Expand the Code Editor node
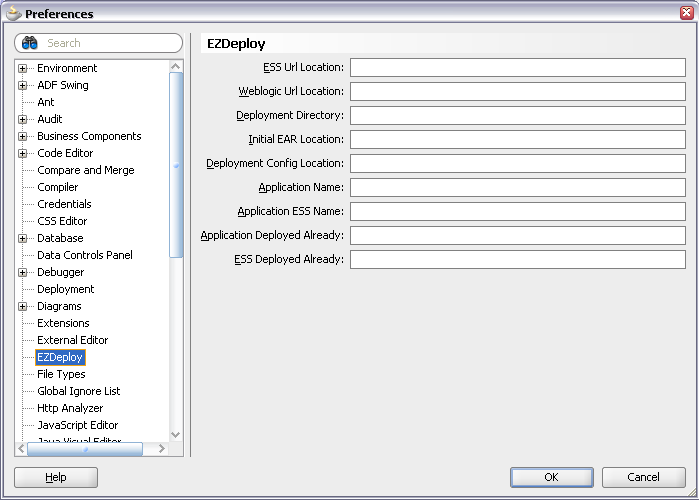 (23, 153)
